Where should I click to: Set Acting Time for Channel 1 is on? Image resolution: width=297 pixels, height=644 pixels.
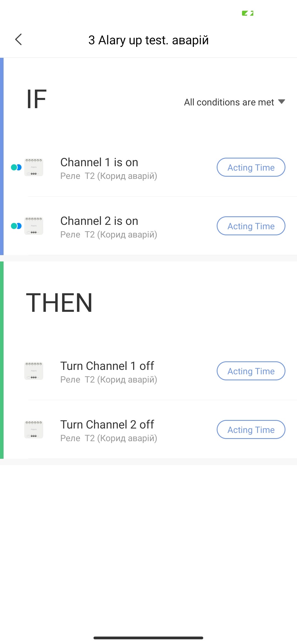coord(251,167)
